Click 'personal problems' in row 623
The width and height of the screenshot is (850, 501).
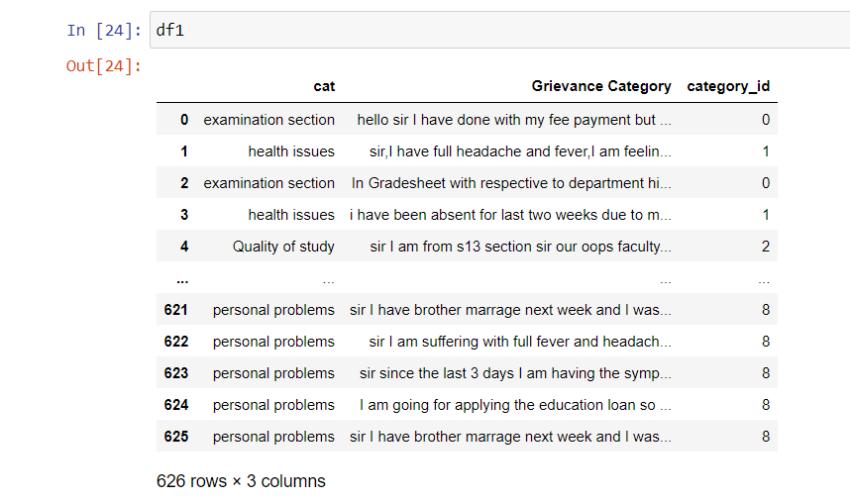coord(274,373)
